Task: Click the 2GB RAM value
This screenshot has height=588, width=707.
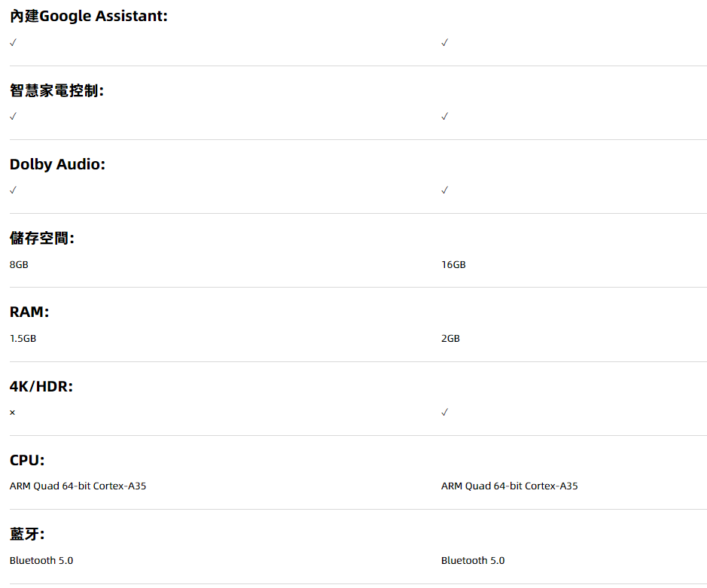Action: tap(450, 339)
